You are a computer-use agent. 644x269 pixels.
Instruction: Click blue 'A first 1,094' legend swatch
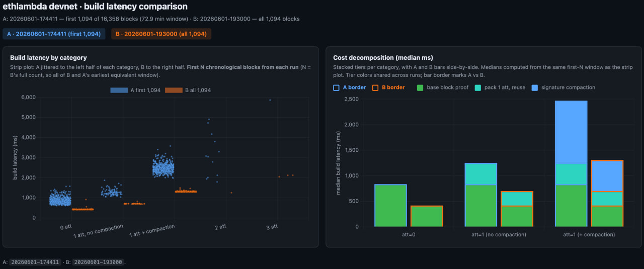click(x=118, y=90)
